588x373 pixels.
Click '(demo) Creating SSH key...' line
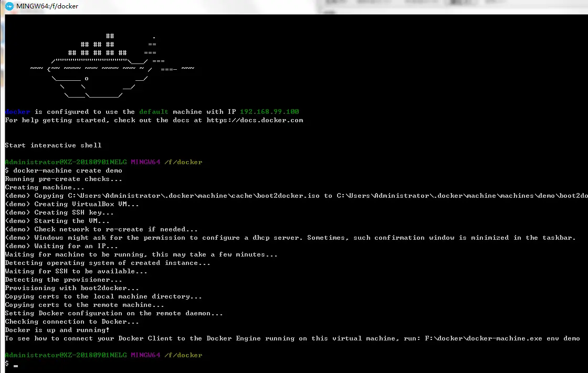59,212
